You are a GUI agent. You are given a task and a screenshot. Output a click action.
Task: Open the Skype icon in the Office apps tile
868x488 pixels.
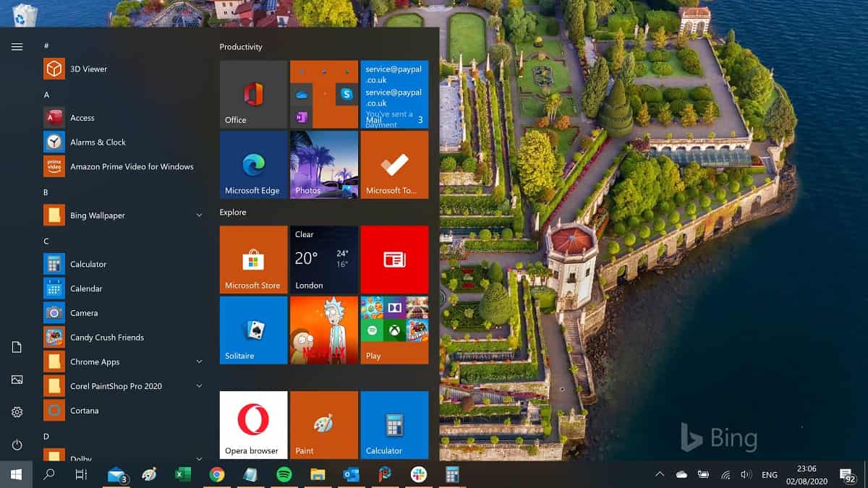click(x=347, y=94)
